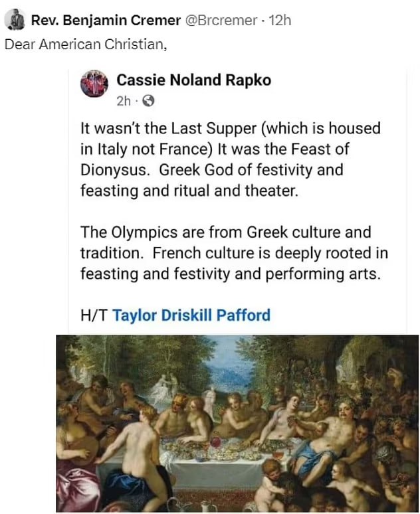Open the 12h tweet timestamp
Screen dimensions: 420x514
280,21
